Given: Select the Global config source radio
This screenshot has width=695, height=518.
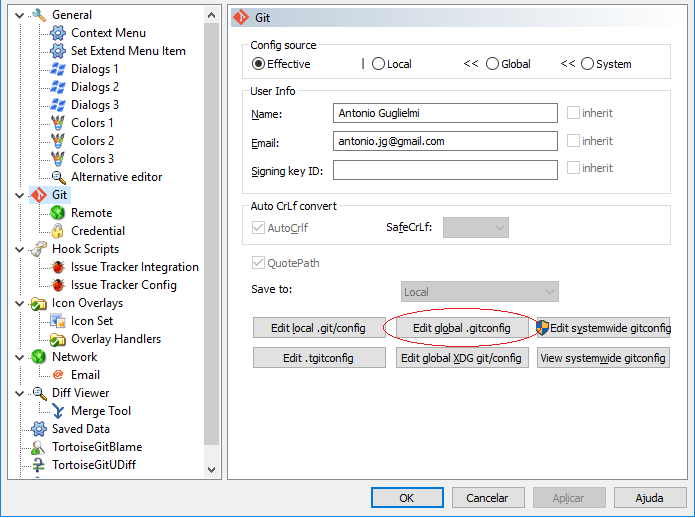Looking at the screenshot, I should [492, 64].
